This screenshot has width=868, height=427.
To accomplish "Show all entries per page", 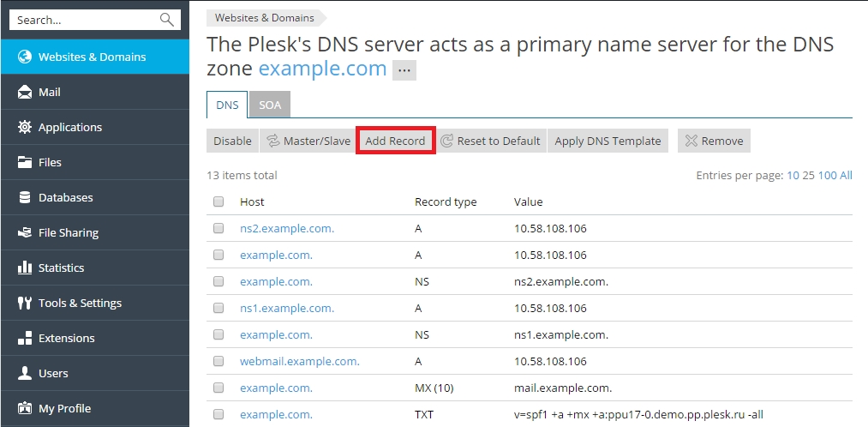I will 846,176.
